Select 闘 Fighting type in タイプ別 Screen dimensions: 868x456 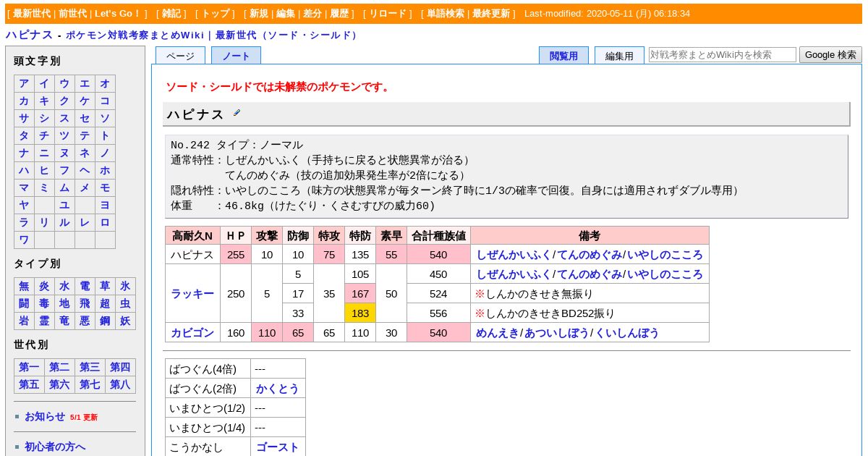(24, 303)
